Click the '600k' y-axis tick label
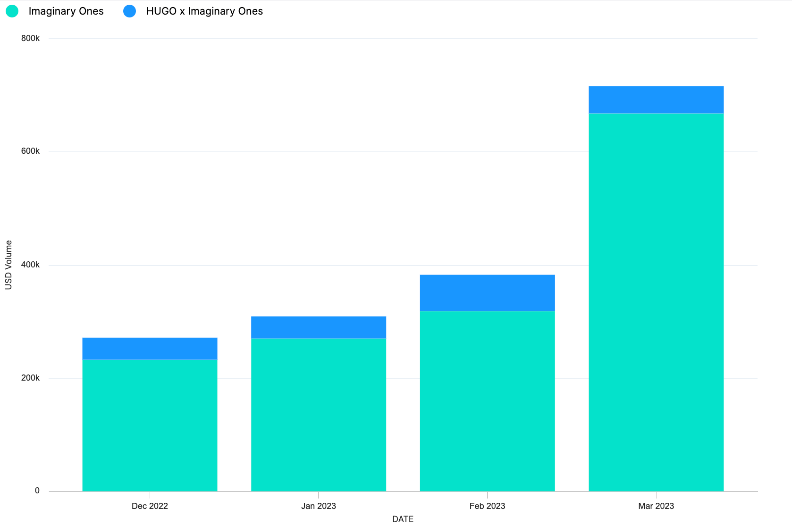Screen dimensions: 792x532 click(x=30, y=151)
